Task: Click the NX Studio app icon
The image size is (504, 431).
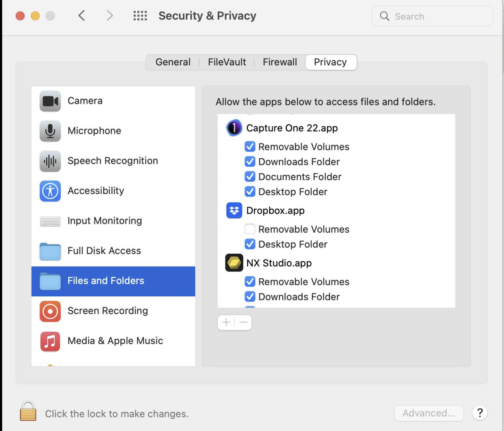Action: click(x=234, y=263)
